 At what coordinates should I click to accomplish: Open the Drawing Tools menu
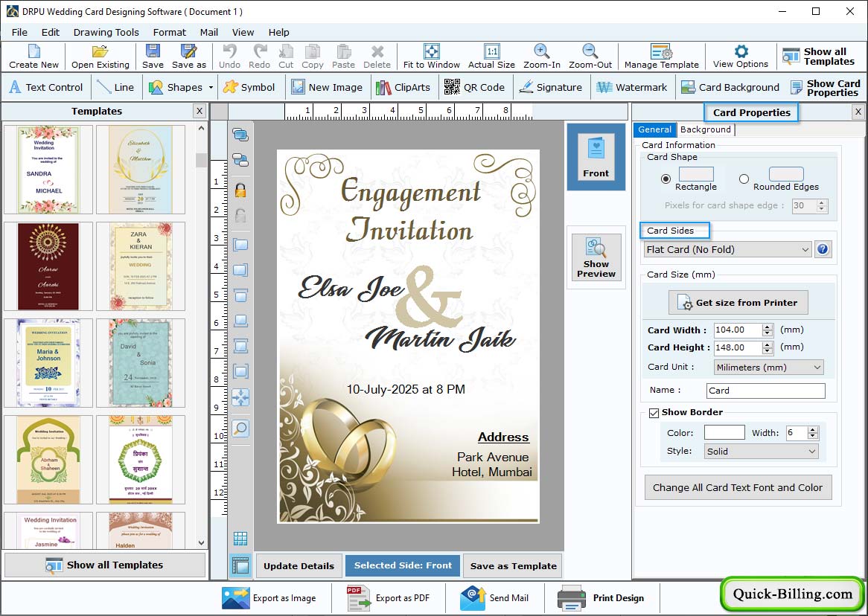(106, 32)
